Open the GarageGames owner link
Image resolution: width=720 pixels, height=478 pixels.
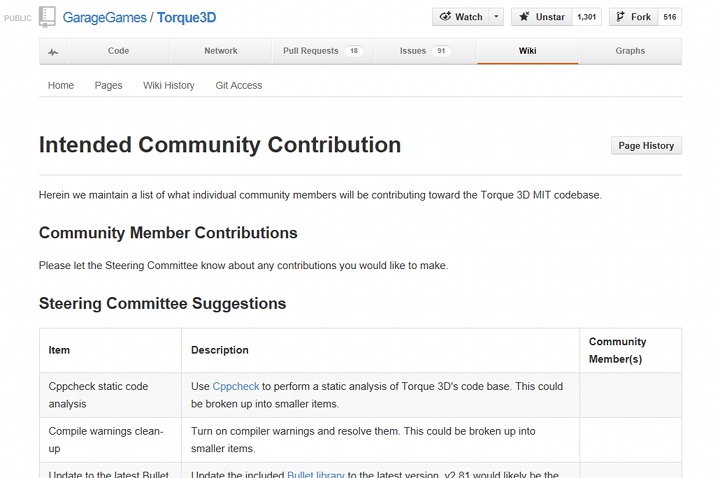point(103,18)
